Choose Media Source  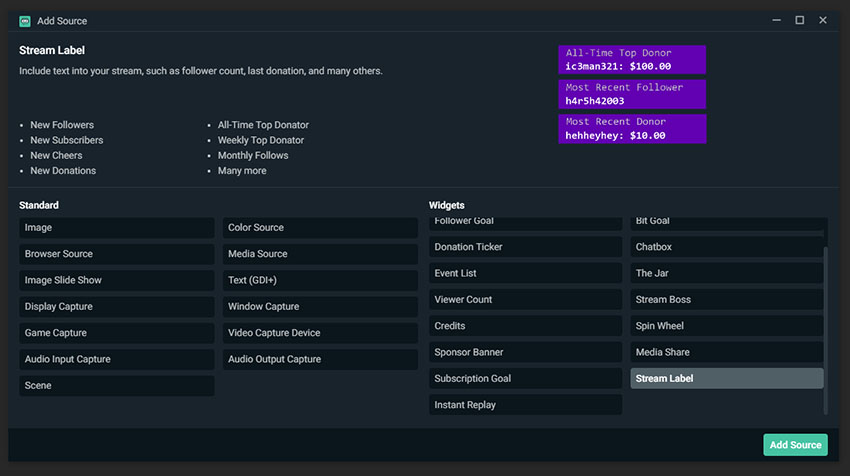[320, 254]
